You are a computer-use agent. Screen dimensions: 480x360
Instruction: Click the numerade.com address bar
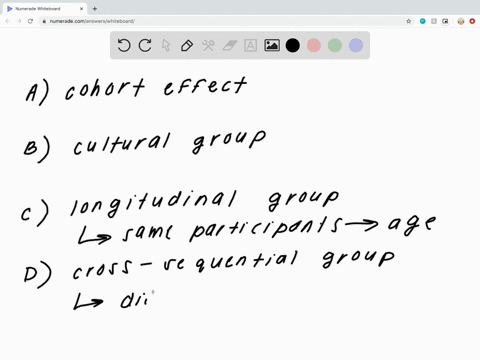[x=227, y=21]
